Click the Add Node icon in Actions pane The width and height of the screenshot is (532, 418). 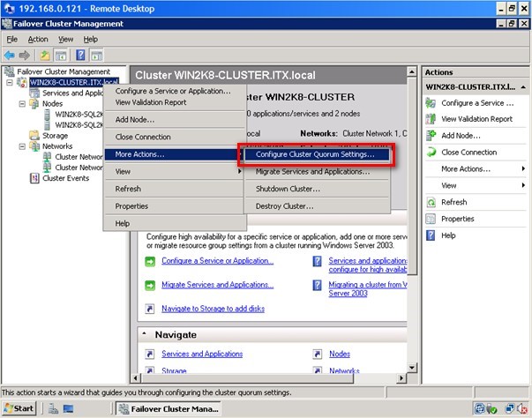431,136
